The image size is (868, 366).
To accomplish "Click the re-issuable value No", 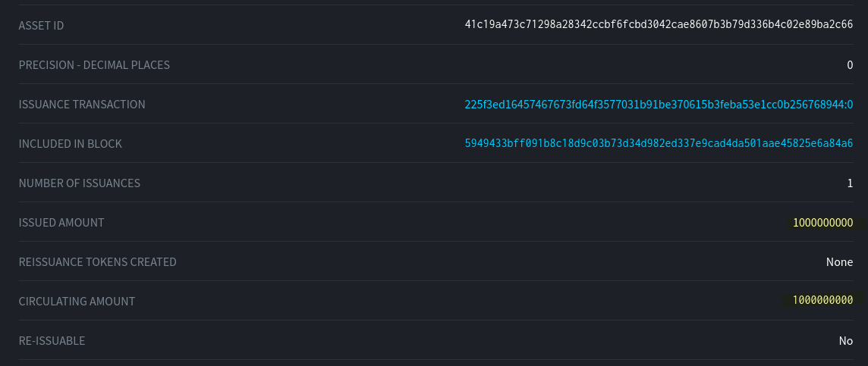I will click(845, 341).
